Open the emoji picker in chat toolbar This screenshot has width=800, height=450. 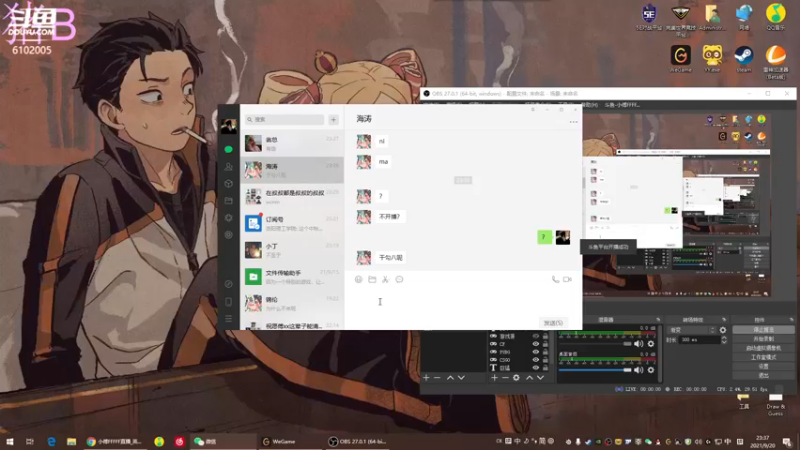click(x=359, y=280)
